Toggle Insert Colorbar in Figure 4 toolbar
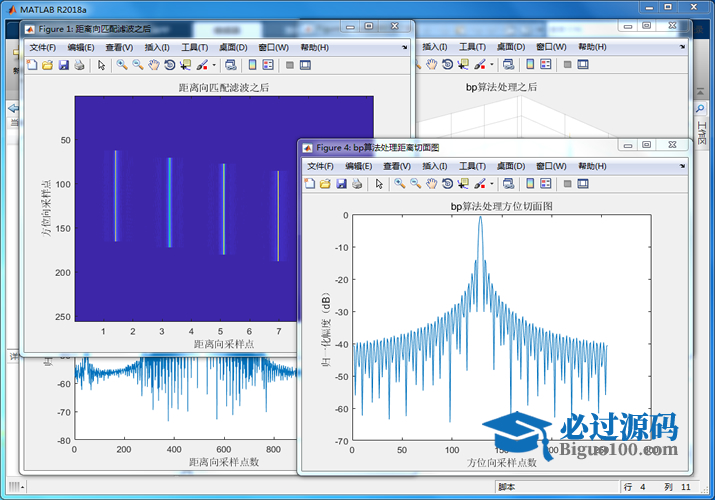This screenshot has width=715, height=500. pyautogui.click(x=529, y=184)
